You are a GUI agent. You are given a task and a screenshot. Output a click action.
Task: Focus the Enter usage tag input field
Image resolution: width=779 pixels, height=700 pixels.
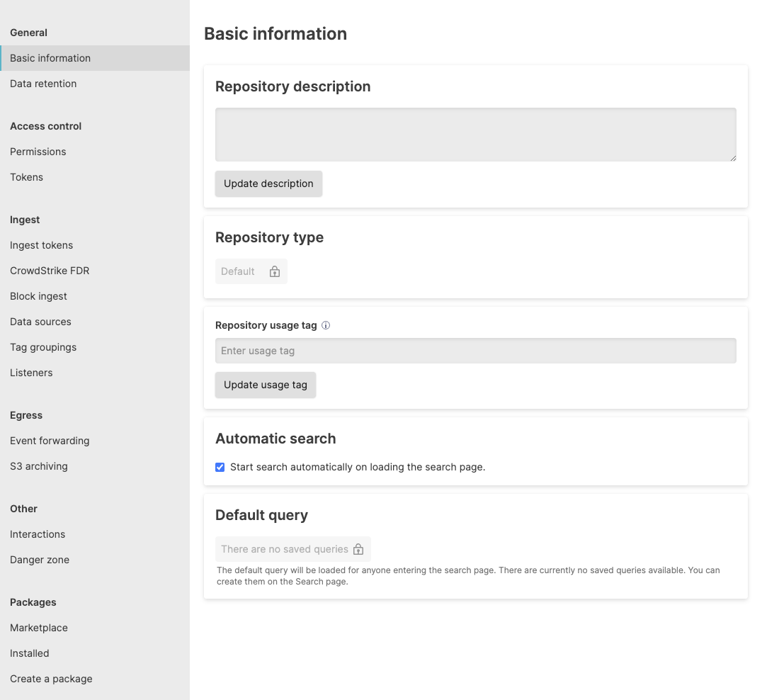(x=475, y=351)
